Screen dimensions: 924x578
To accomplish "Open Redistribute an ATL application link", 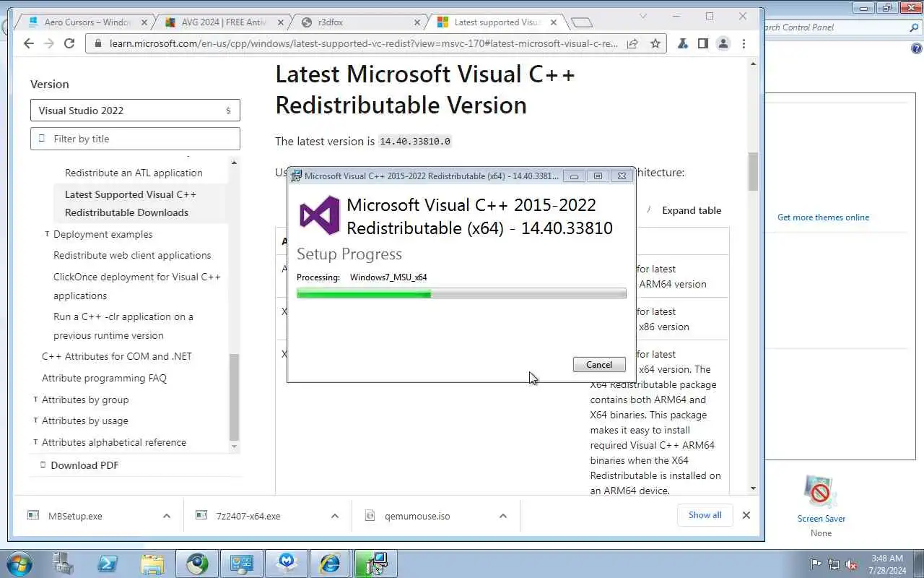I will 134,173.
